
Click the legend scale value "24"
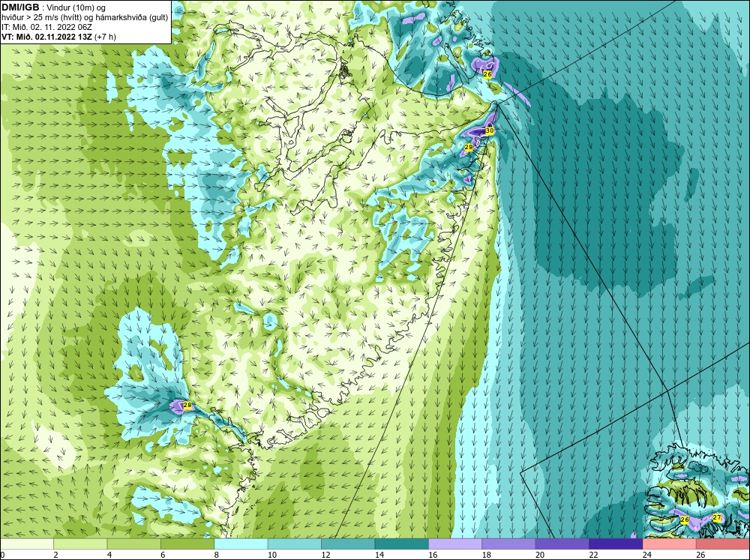click(646, 555)
